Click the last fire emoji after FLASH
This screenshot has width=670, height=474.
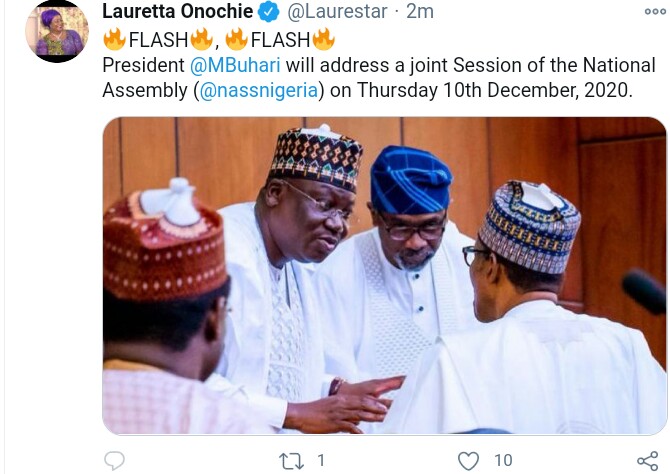coord(323,41)
